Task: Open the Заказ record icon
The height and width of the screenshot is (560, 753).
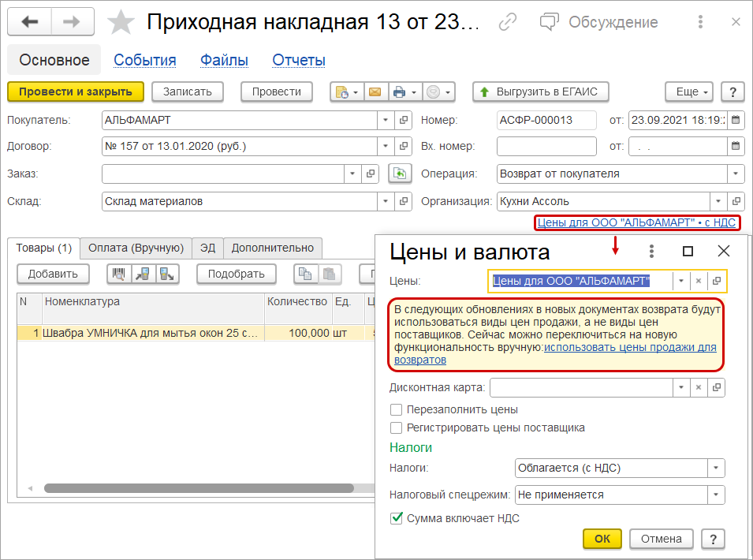Action: pos(371,174)
